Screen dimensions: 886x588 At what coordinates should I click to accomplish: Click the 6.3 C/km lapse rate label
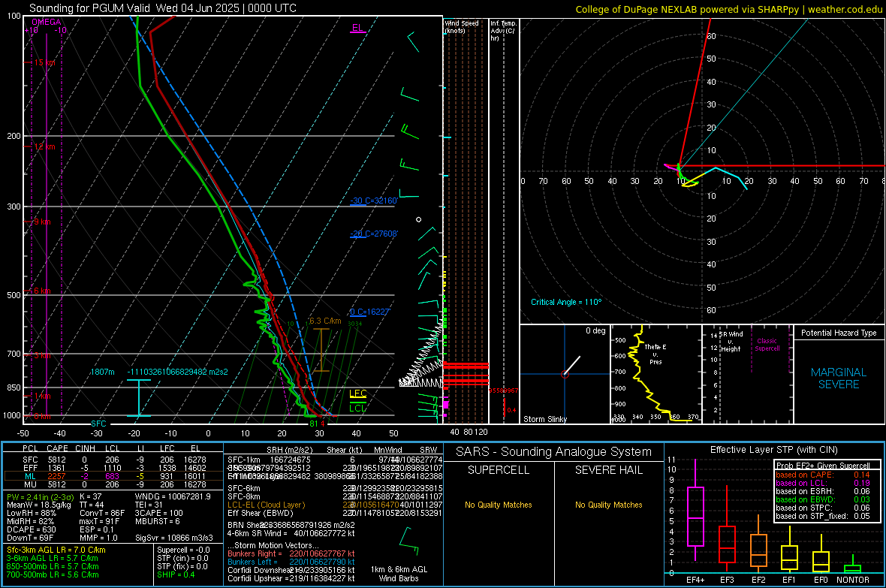[325, 321]
